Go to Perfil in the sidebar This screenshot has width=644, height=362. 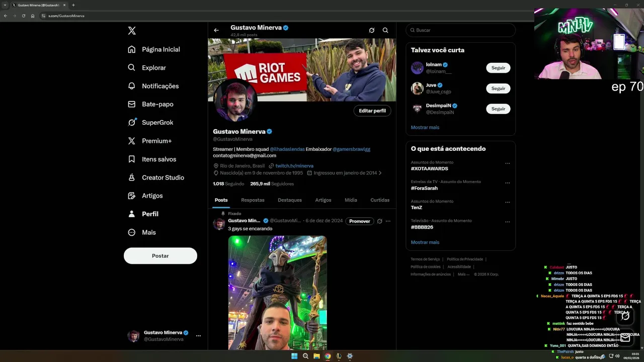point(143,214)
